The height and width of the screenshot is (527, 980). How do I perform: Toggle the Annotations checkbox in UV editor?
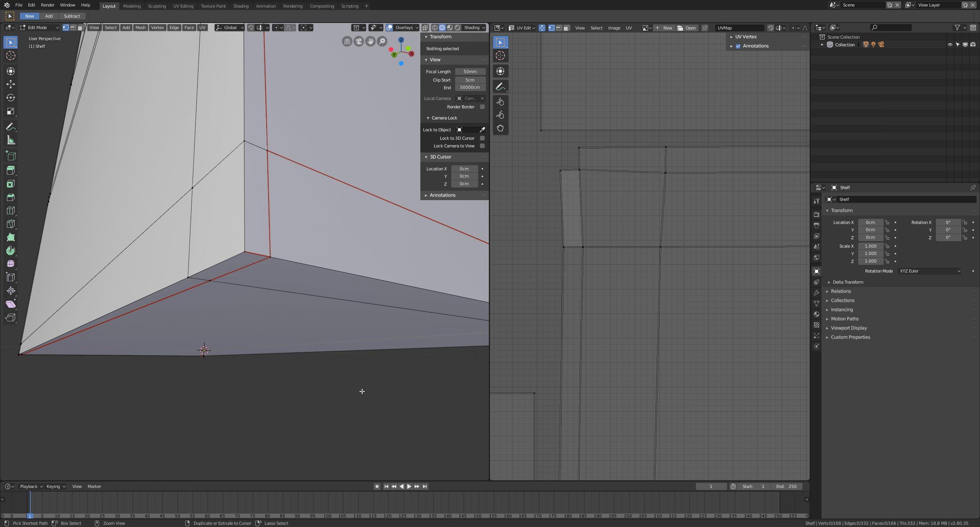(x=738, y=46)
